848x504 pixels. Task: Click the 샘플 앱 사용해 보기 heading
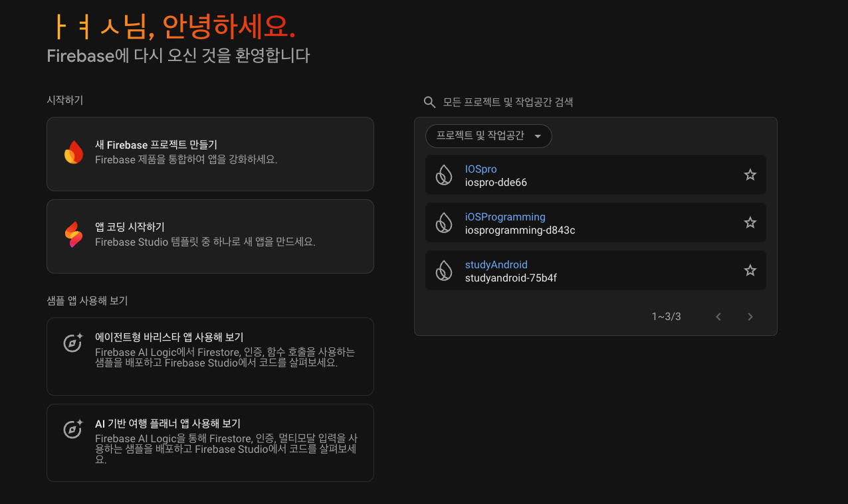(x=87, y=301)
